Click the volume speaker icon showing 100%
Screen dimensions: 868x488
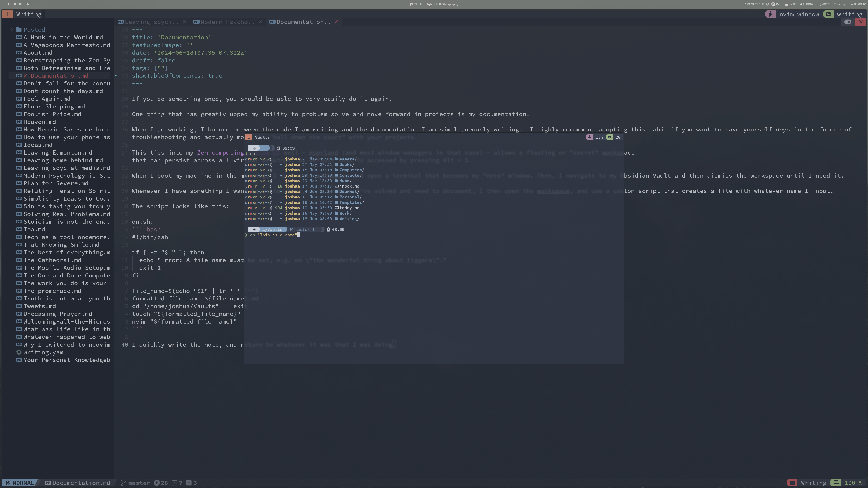[802, 4]
